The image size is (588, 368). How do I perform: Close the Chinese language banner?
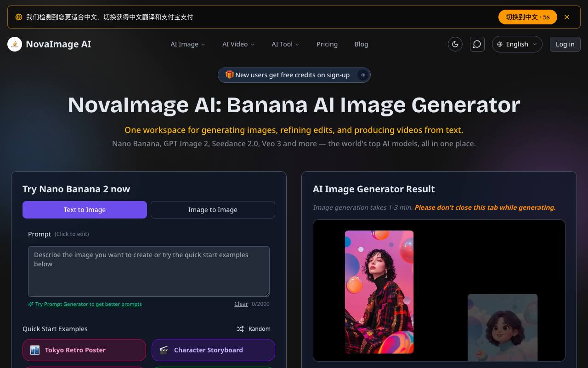[567, 17]
